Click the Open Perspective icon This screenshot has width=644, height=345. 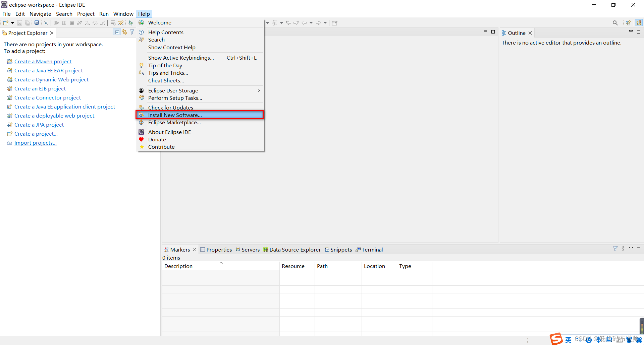coord(628,23)
